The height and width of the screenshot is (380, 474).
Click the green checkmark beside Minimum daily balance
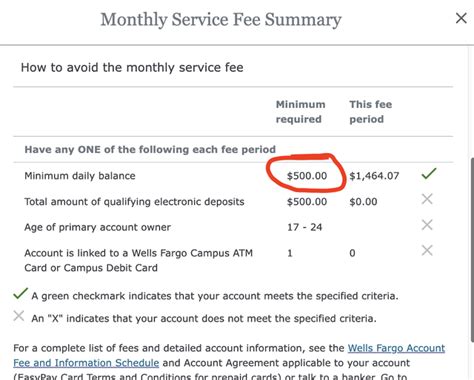[429, 173]
